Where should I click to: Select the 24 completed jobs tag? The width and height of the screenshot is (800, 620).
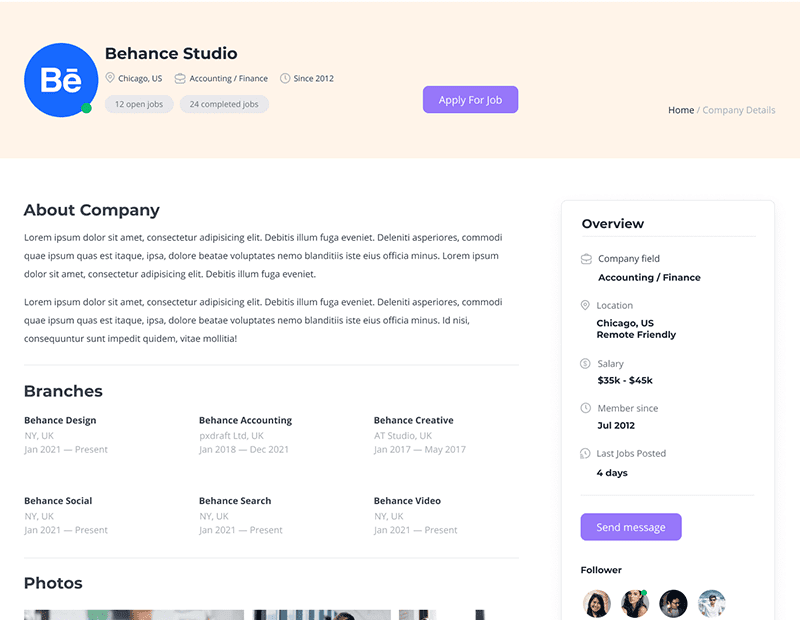(224, 104)
